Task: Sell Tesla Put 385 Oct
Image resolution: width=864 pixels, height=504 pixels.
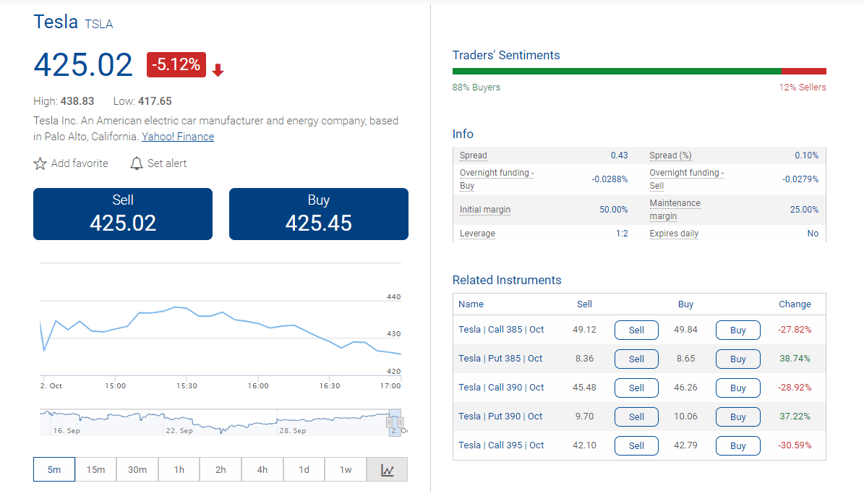Action: pyautogui.click(x=636, y=359)
